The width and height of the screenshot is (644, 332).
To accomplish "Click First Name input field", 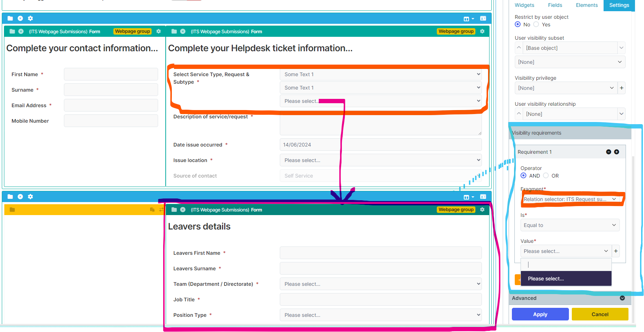I will (x=111, y=74).
